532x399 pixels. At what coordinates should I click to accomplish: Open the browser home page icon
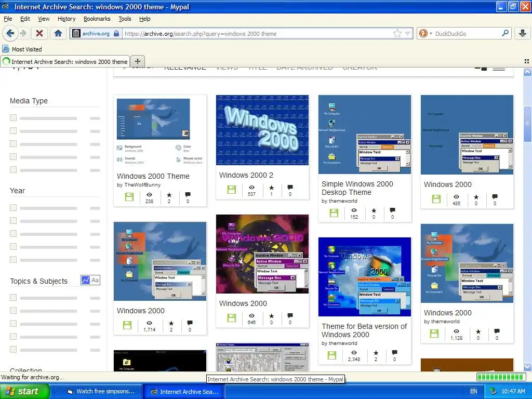pos(58,33)
